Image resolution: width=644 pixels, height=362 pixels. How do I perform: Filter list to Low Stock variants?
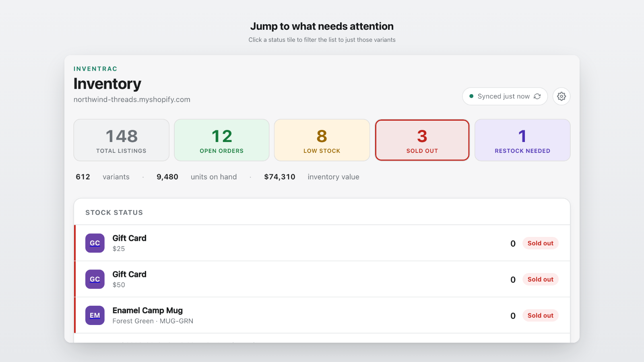tap(322, 140)
